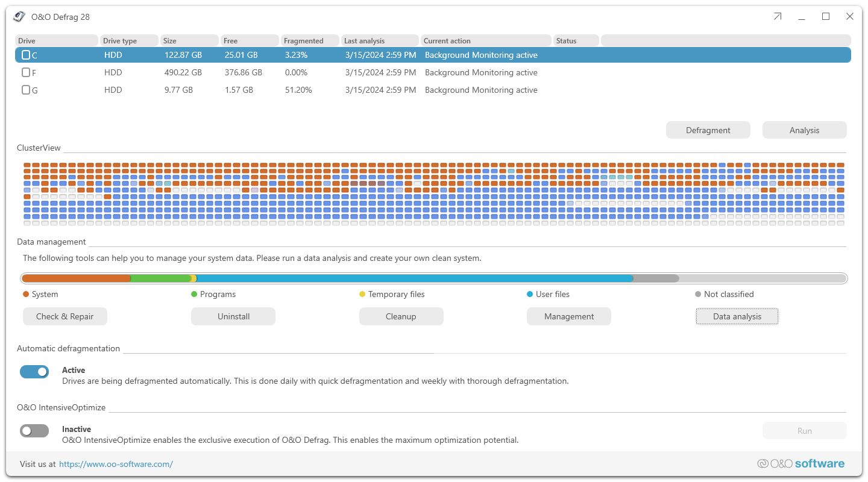868x482 pixels.
Task: Check the checkbox for drive G
Action: (26, 90)
